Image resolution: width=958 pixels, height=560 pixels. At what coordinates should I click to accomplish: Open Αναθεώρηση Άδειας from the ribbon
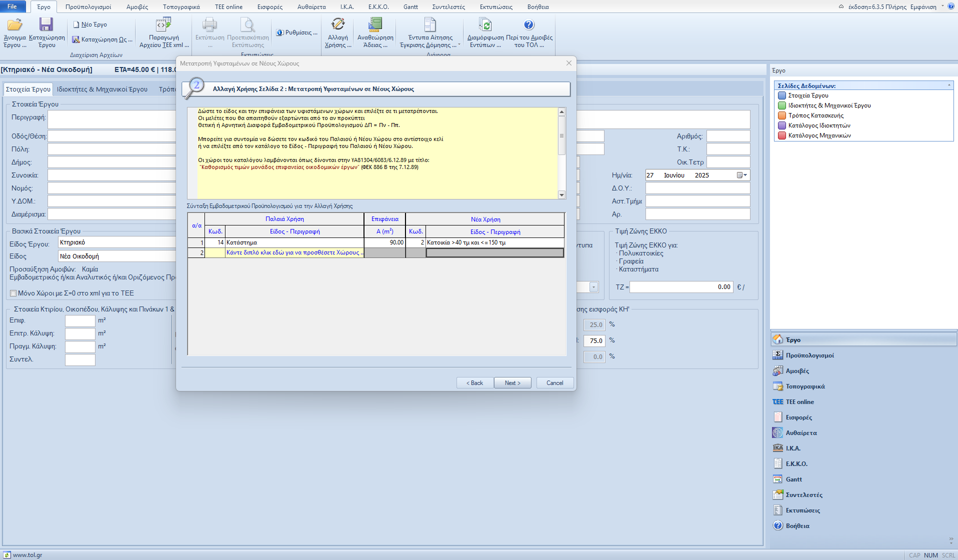pyautogui.click(x=375, y=25)
